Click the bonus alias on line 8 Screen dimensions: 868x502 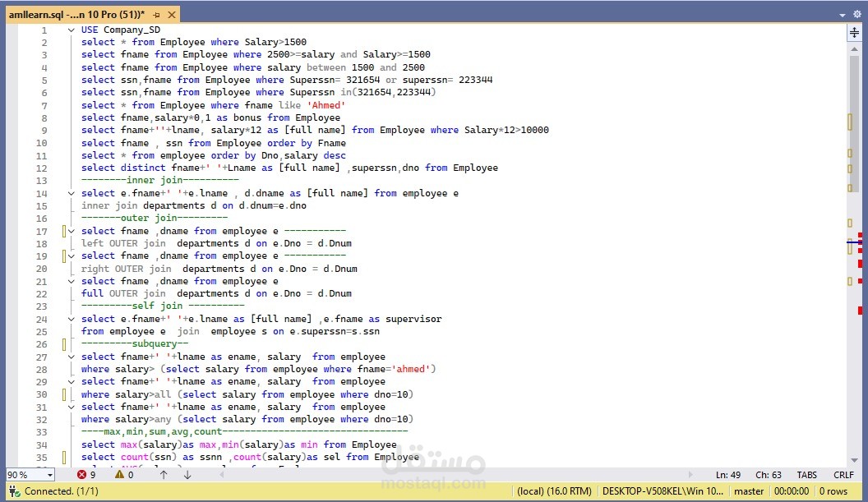point(247,117)
